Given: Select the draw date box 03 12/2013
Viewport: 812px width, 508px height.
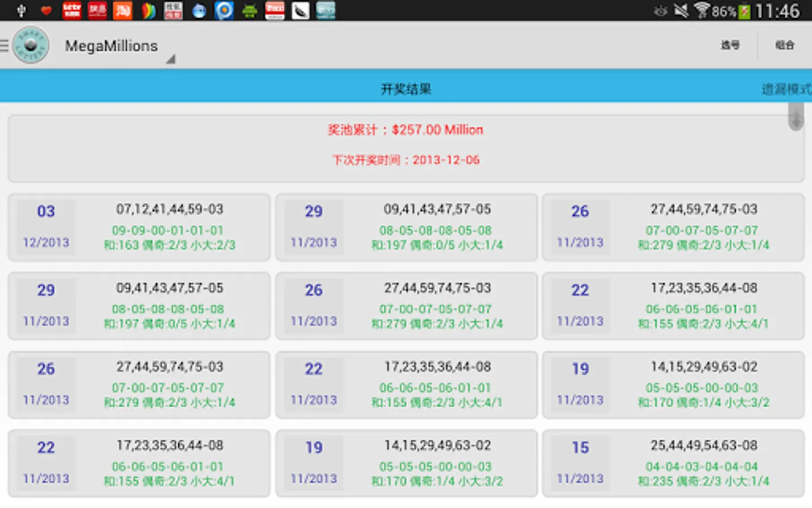Looking at the screenshot, I should click(46, 227).
